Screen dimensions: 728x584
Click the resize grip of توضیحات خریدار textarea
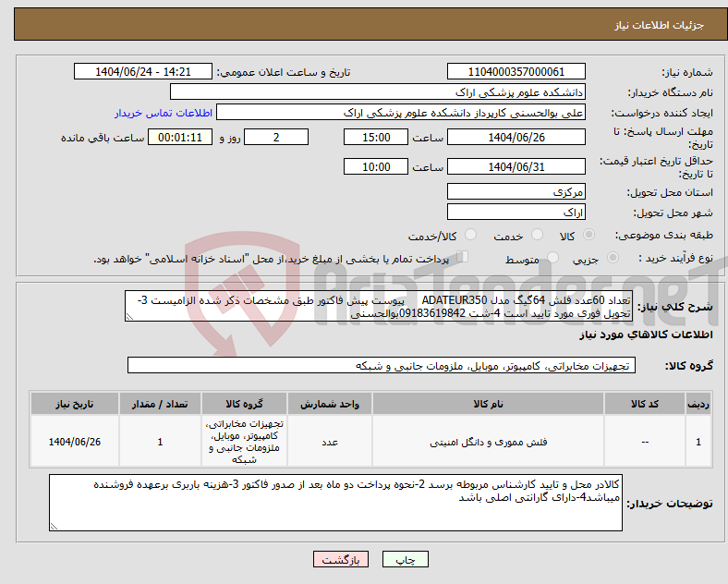click(x=54, y=526)
